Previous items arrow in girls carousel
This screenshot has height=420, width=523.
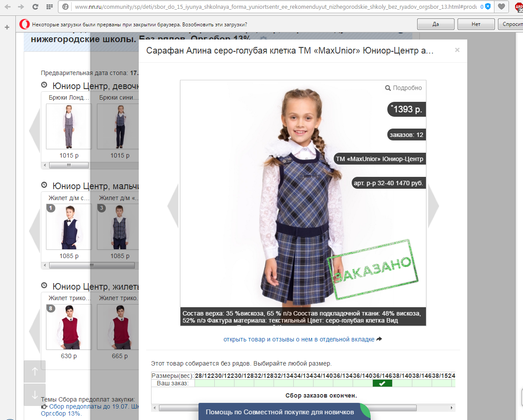pos(34,130)
